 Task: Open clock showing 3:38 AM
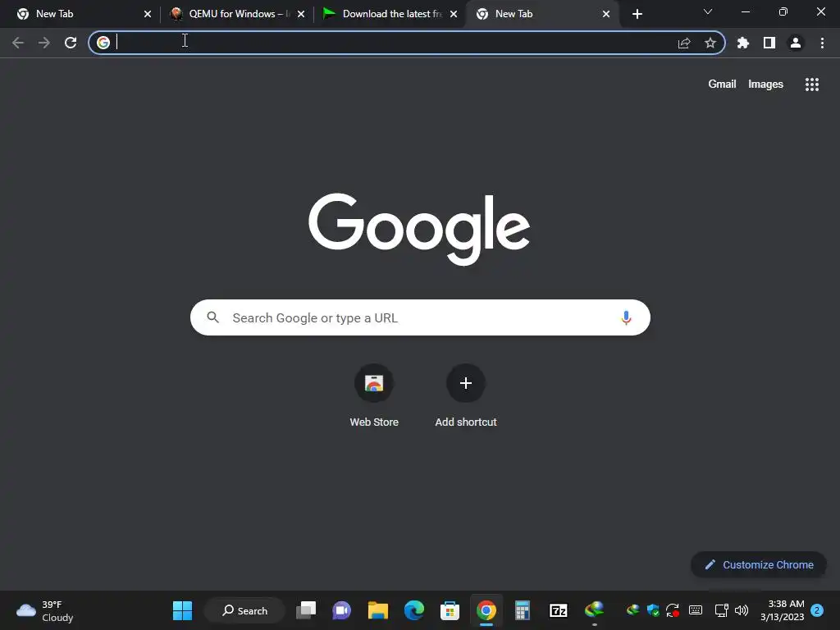coord(782,610)
